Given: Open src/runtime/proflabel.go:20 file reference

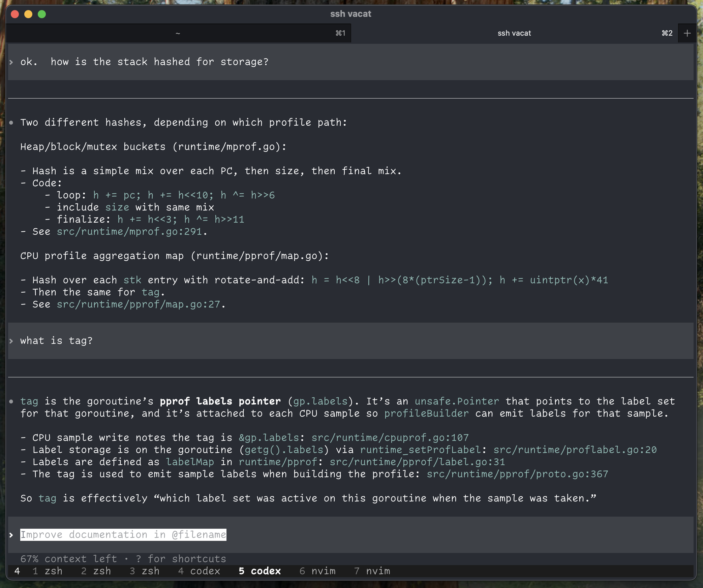Looking at the screenshot, I should pyautogui.click(x=575, y=450).
